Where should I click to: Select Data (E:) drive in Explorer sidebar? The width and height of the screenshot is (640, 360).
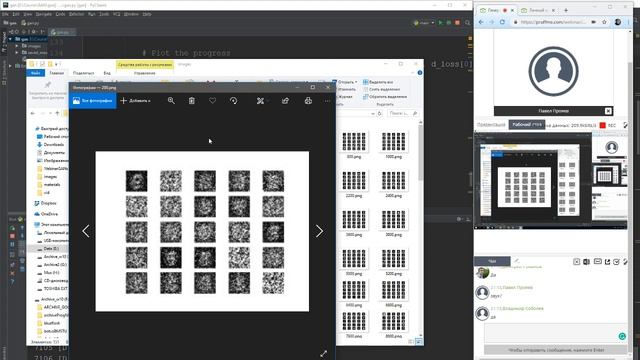click(48, 249)
